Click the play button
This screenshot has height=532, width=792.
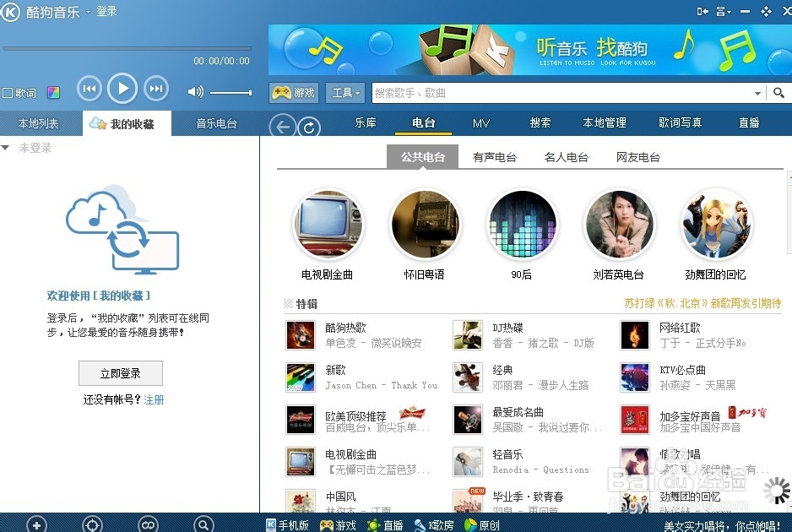point(122,89)
